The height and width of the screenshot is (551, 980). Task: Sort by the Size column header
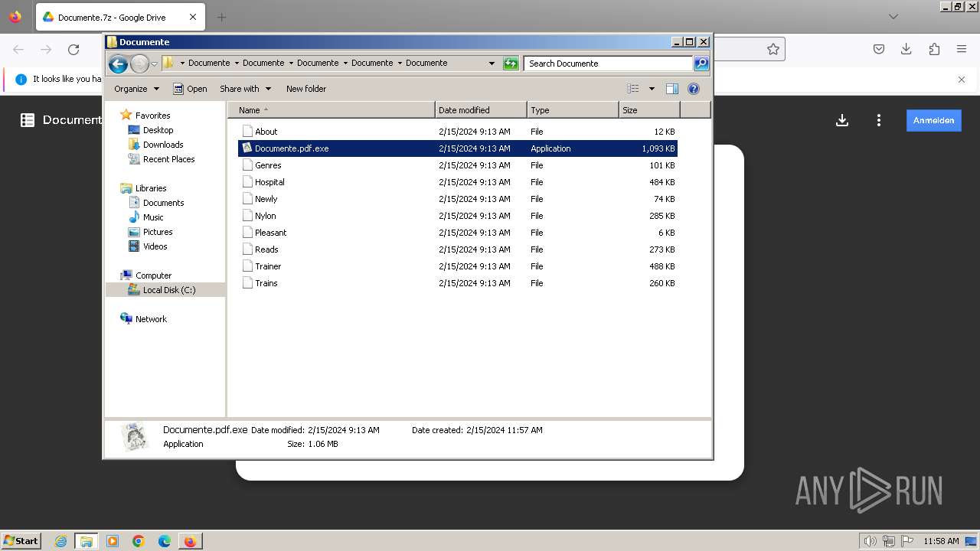click(x=649, y=110)
